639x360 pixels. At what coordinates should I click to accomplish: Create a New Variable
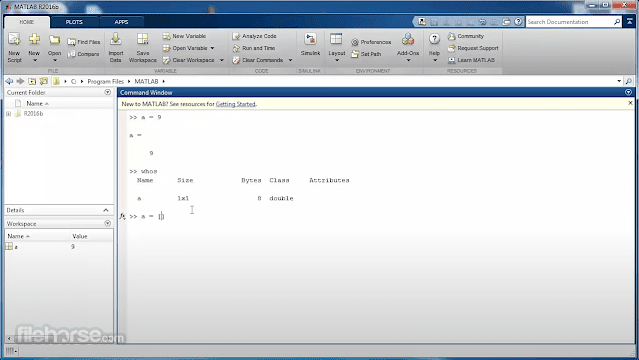pyautogui.click(x=184, y=36)
